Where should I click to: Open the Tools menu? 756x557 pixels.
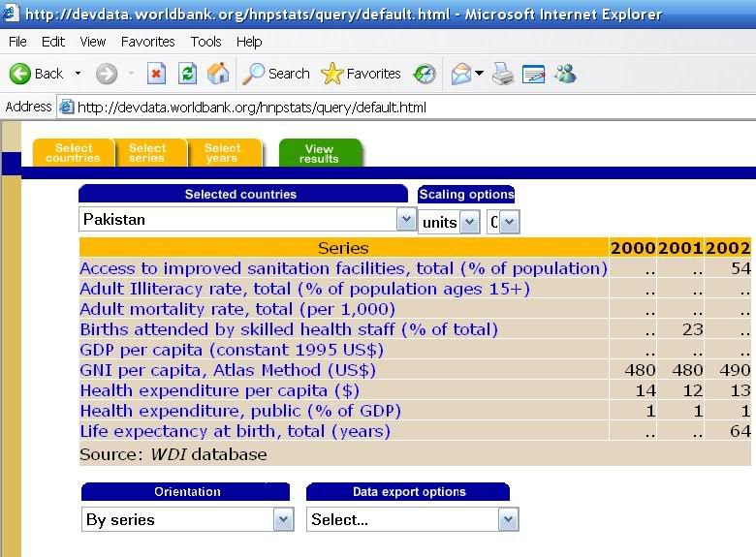click(205, 42)
